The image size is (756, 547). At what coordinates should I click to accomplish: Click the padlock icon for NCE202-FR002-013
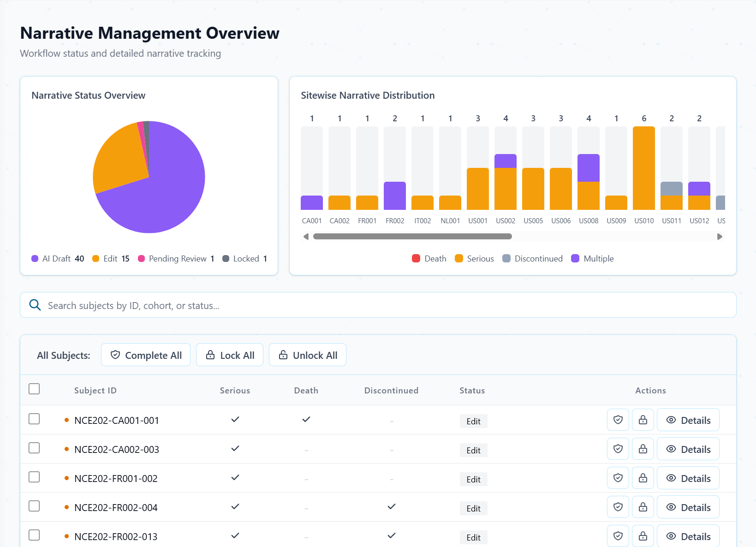pos(643,536)
